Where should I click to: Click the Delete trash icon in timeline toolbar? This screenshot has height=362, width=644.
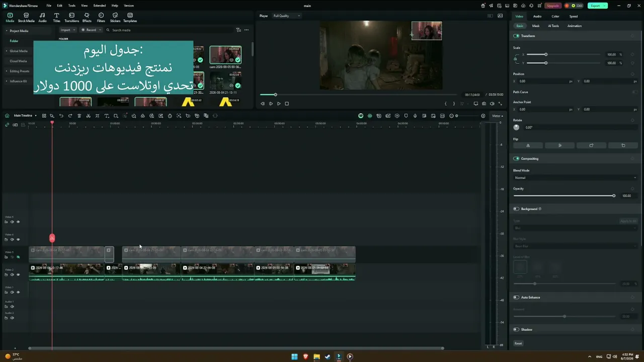[x=79, y=116]
